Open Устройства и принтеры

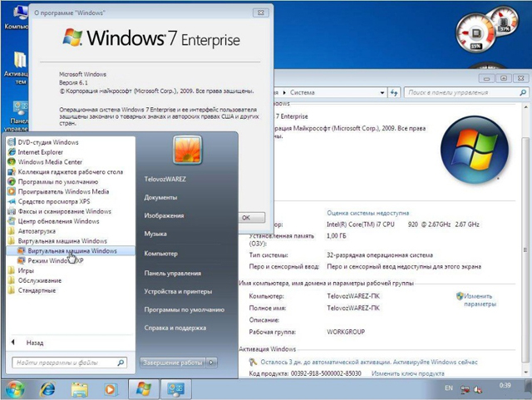[x=178, y=291]
